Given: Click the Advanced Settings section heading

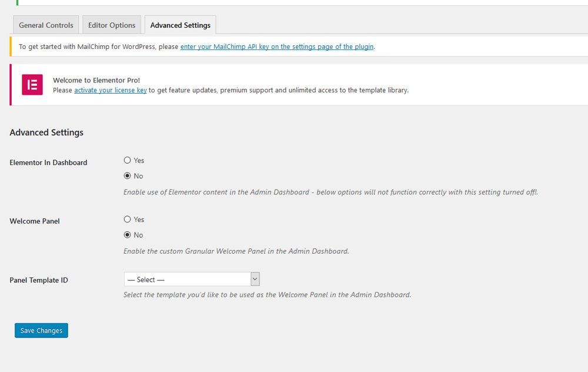Looking at the screenshot, I should click(x=46, y=132).
